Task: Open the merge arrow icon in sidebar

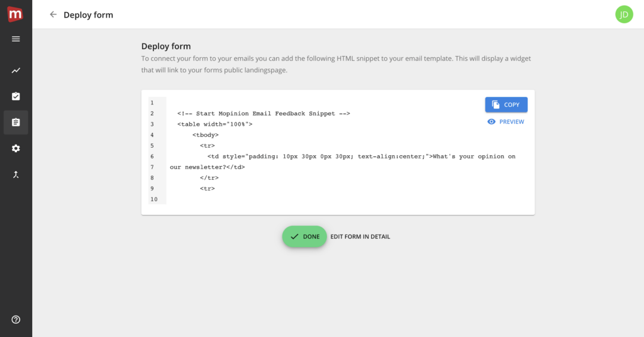Action: coord(16,174)
